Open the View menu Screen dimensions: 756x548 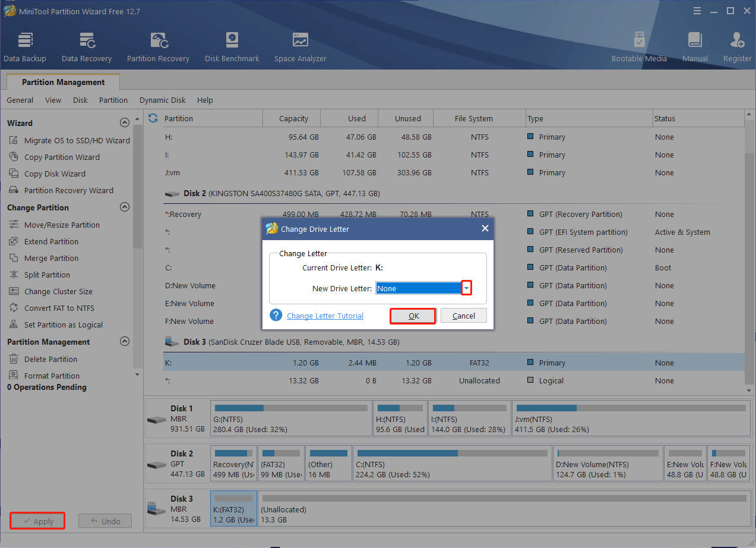[53, 100]
